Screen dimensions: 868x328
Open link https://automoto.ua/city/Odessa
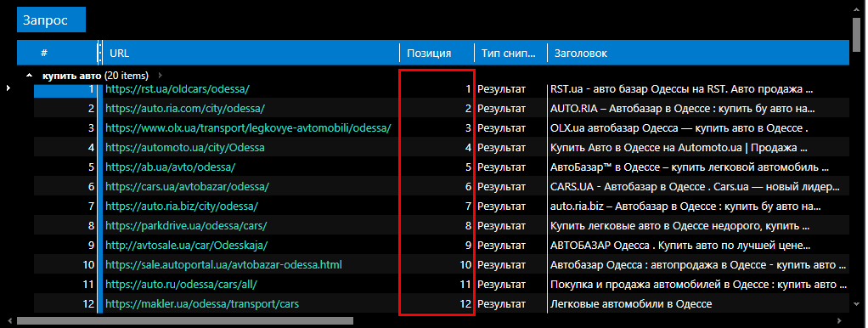185,148
